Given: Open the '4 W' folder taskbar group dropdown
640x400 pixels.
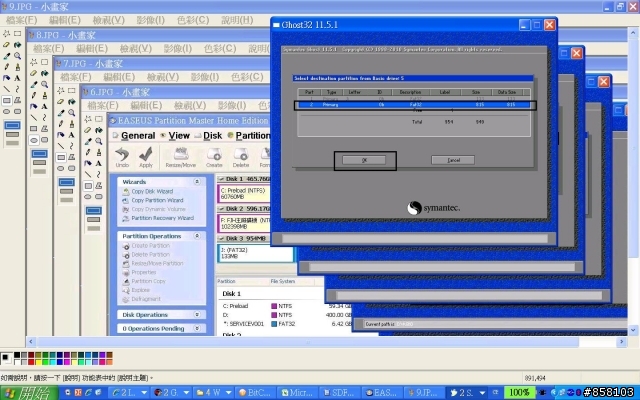Looking at the screenshot, I should point(229,393).
